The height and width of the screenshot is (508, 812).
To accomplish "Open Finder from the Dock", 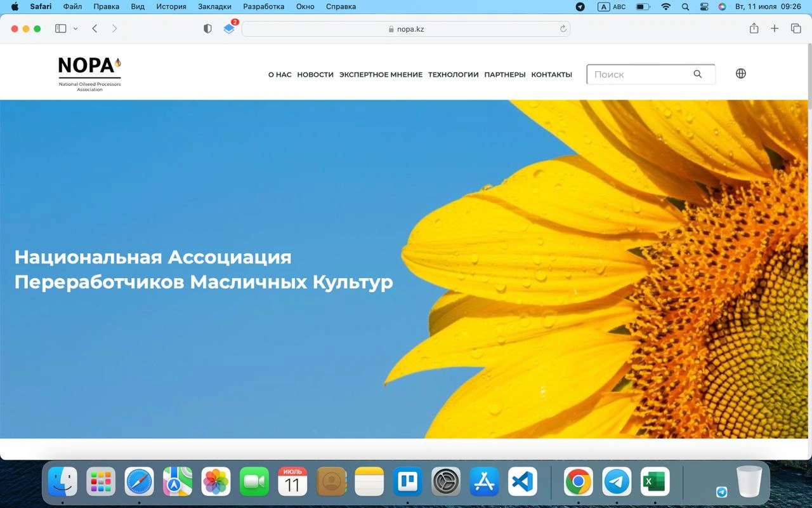I will 63,481.
